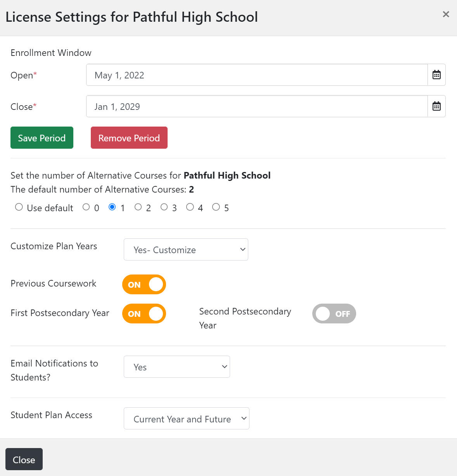The image size is (457, 476).
Task: Click the Remove Period button
Action: pyautogui.click(x=129, y=138)
